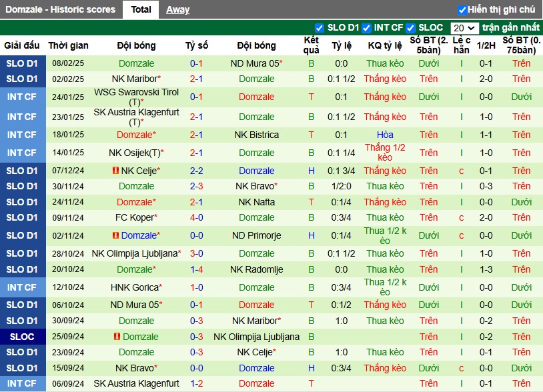
Task: Click red card icon beside Domzale 25/09/24
Action: coord(117,336)
